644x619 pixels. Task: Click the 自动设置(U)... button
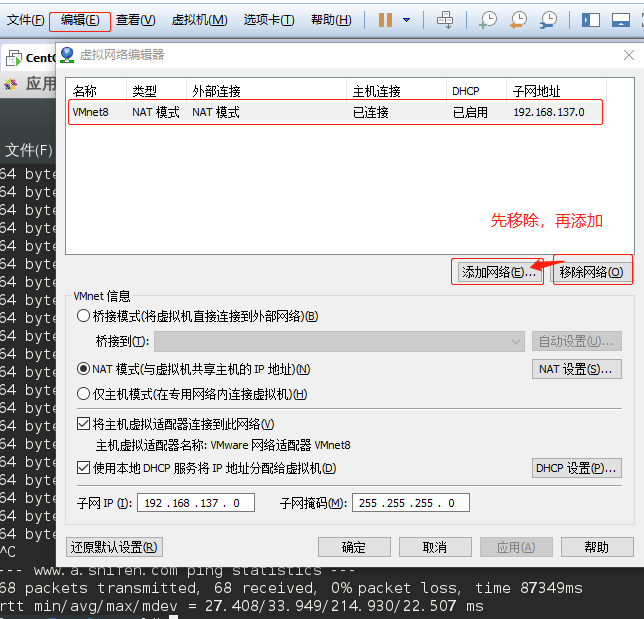[x=577, y=341]
